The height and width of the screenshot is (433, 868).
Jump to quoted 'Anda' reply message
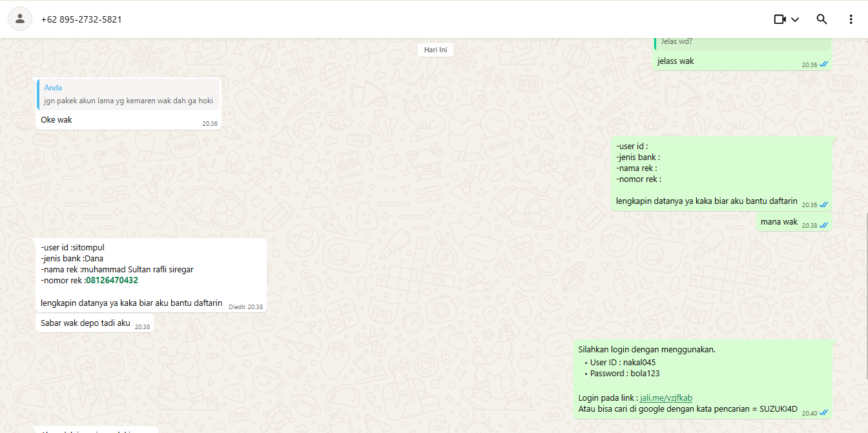click(x=129, y=94)
